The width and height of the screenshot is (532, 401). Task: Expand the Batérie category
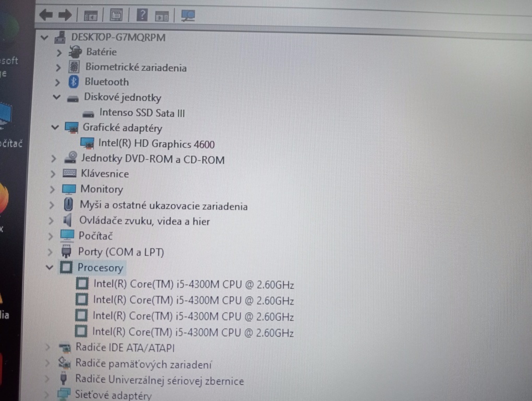pos(59,53)
